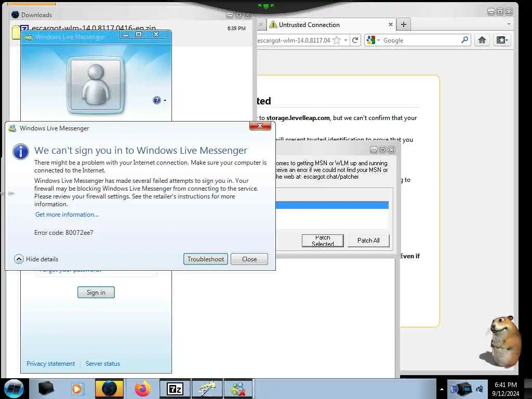Screen dimensions: 532x399
Task: Click the Troubleshoot button in the error dialog
Action: click(205, 259)
